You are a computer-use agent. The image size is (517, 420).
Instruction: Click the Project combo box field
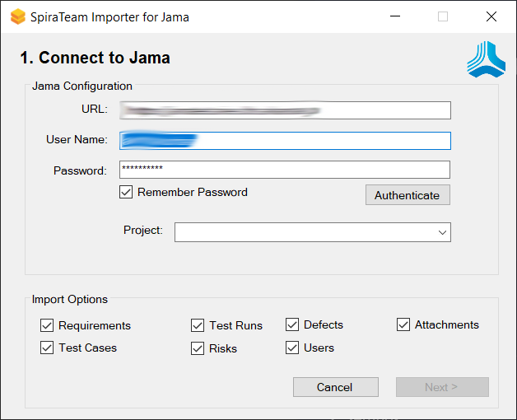click(305, 233)
